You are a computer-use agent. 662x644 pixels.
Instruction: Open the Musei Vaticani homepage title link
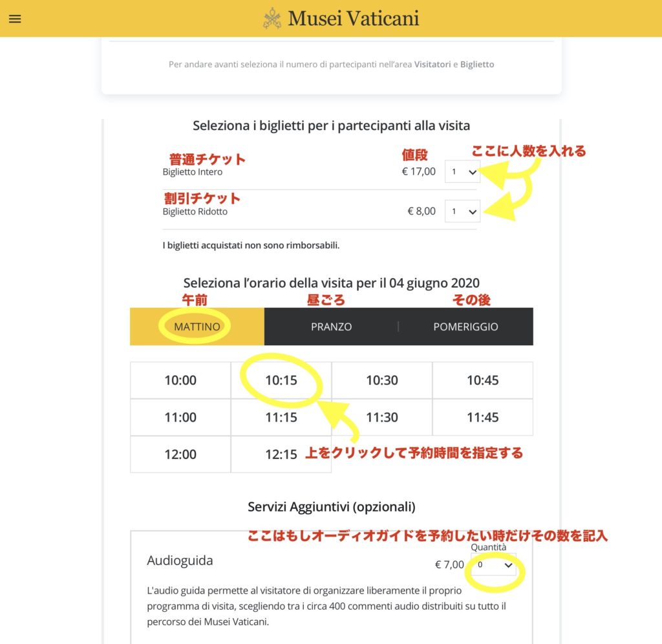click(354, 19)
